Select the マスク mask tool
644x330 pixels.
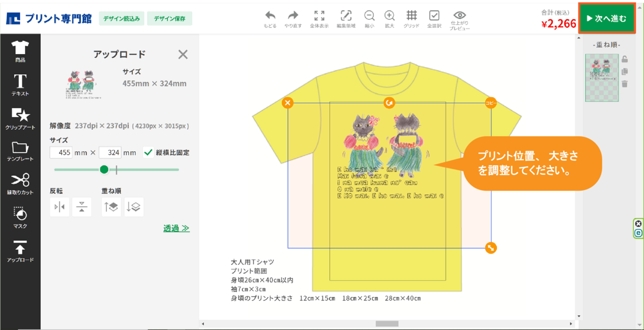pos(20,217)
